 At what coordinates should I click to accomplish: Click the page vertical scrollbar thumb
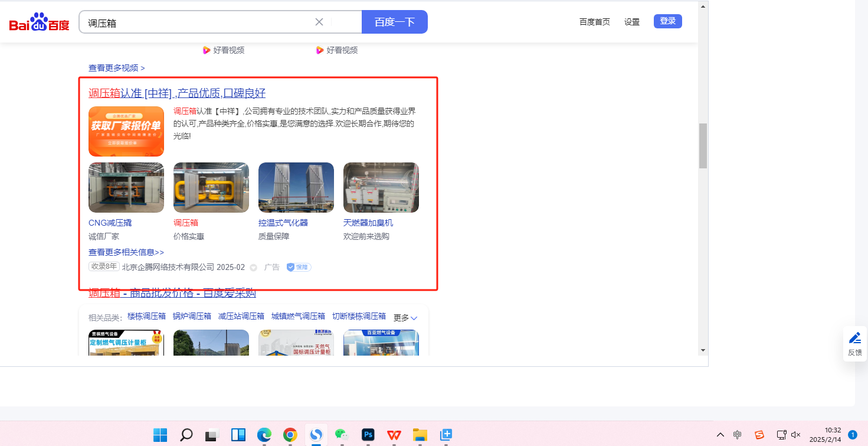703,146
